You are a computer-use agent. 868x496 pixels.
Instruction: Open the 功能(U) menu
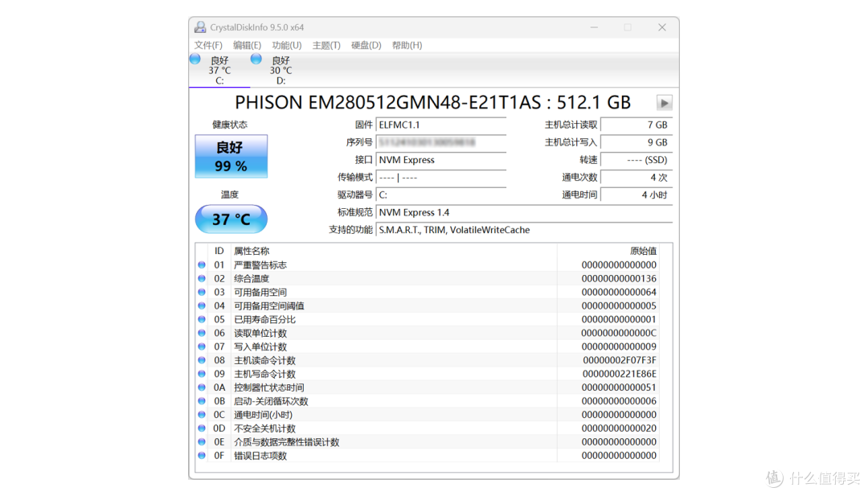[x=287, y=45]
